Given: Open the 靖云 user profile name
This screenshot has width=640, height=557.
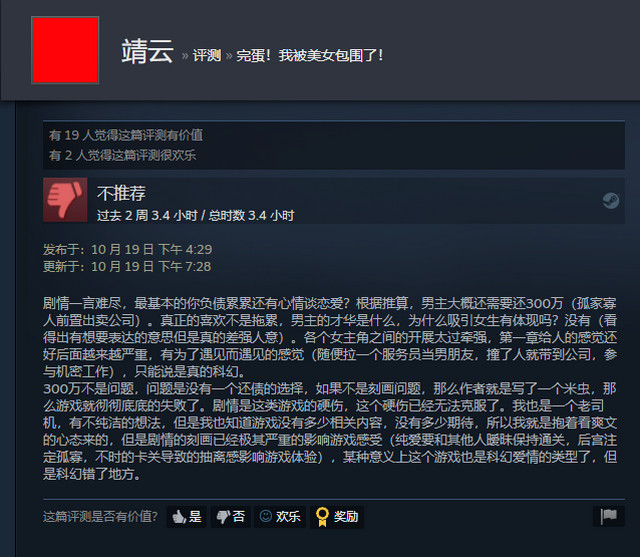Looking at the screenshot, I should click(x=147, y=52).
